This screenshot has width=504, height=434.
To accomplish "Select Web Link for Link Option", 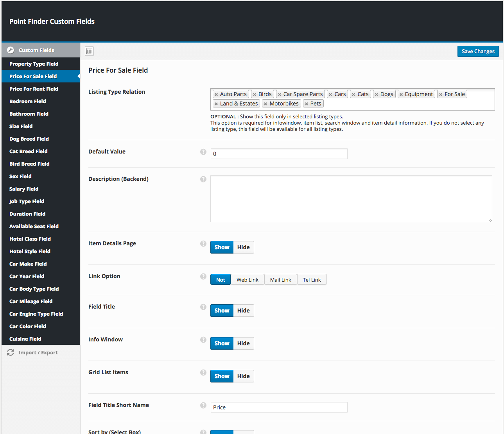I will click(247, 280).
